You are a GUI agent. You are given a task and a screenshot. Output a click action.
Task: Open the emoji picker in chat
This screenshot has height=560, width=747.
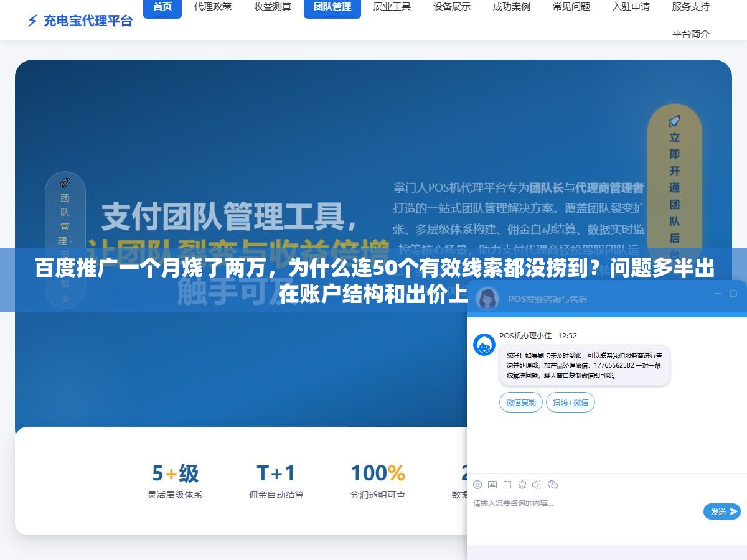[477, 485]
